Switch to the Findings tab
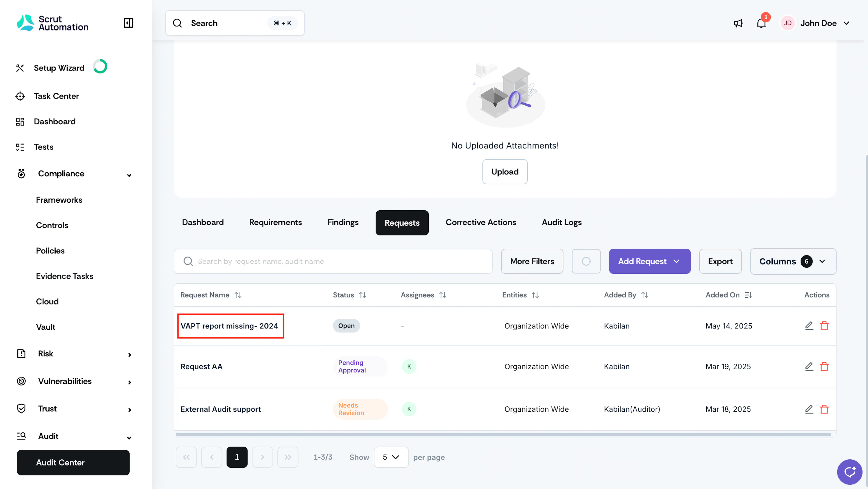This screenshot has height=489, width=868. click(x=343, y=222)
